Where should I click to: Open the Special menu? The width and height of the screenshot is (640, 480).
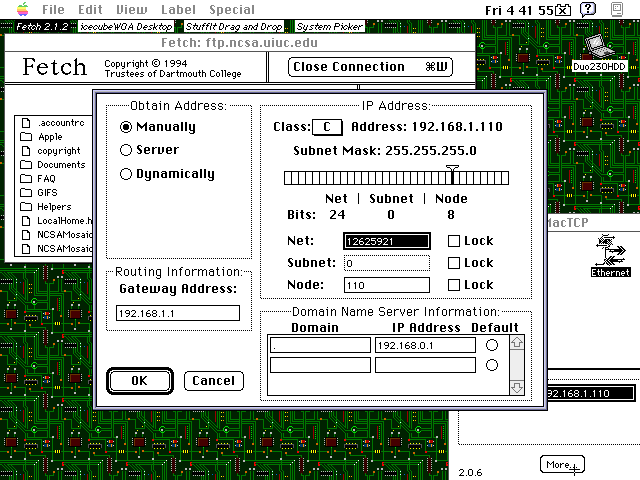pos(231,10)
